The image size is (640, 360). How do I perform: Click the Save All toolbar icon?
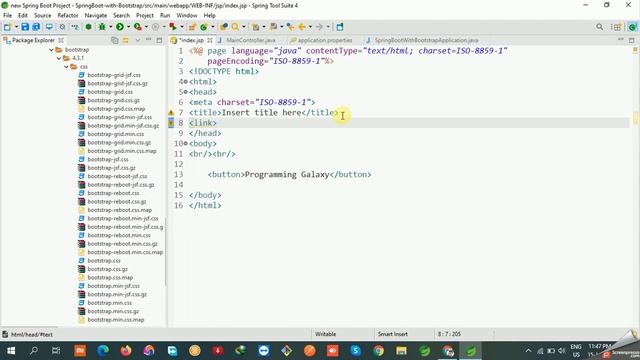point(36,27)
